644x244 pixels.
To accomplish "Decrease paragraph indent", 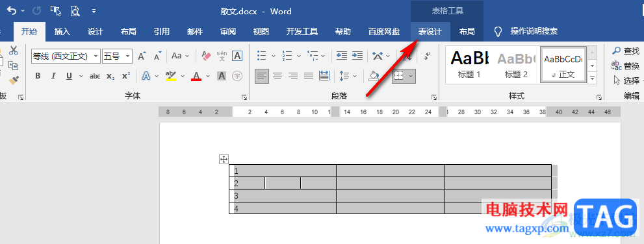I will coord(342,56).
